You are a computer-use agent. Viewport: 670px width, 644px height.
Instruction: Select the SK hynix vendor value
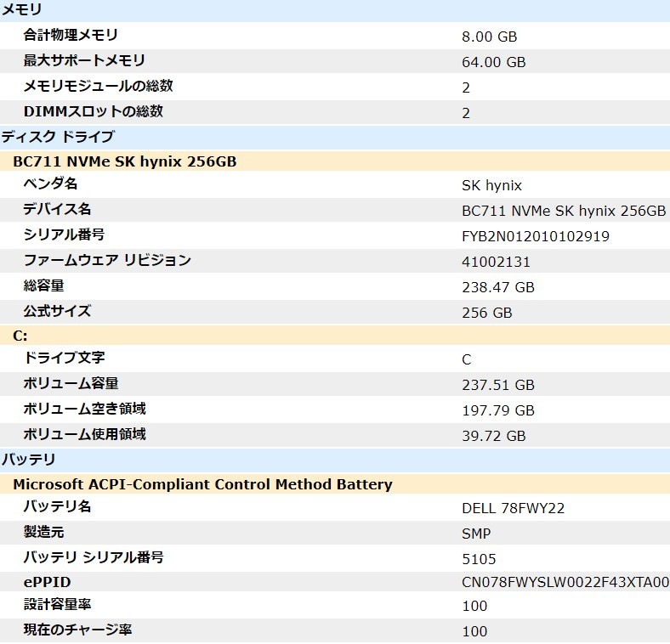(x=491, y=185)
